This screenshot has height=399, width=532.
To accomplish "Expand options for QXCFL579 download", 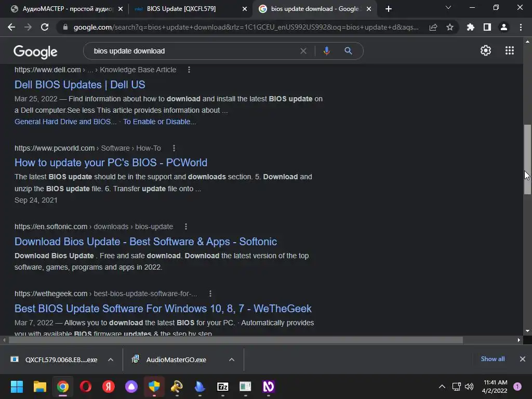I will pyautogui.click(x=111, y=360).
